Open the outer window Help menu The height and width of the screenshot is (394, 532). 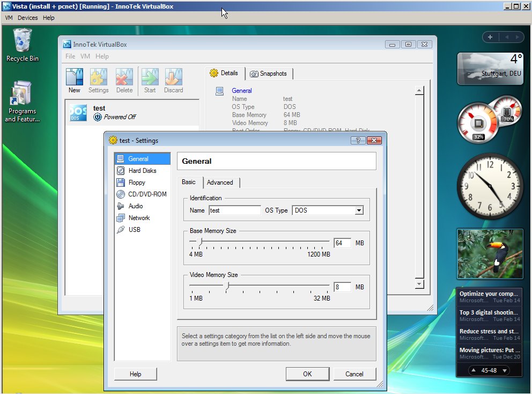pos(48,18)
